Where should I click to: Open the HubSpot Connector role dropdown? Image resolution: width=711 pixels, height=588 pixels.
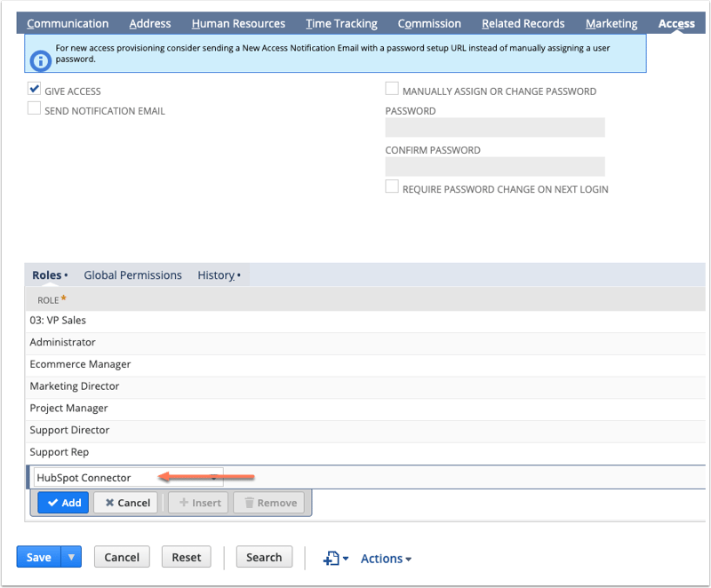(213, 478)
